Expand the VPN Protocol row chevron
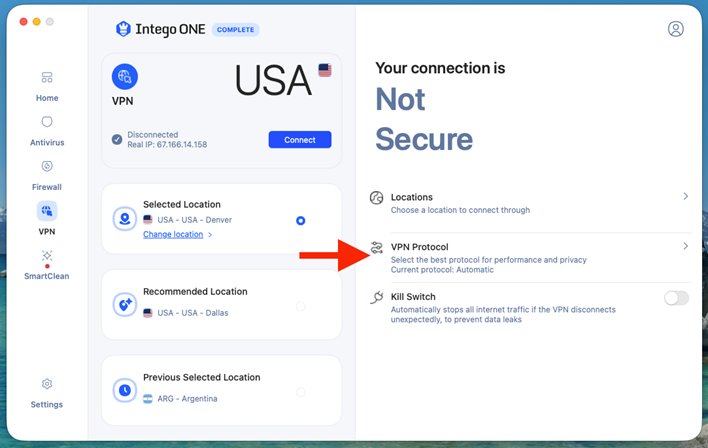The width and height of the screenshot is (708, 448). pos(685,246)
